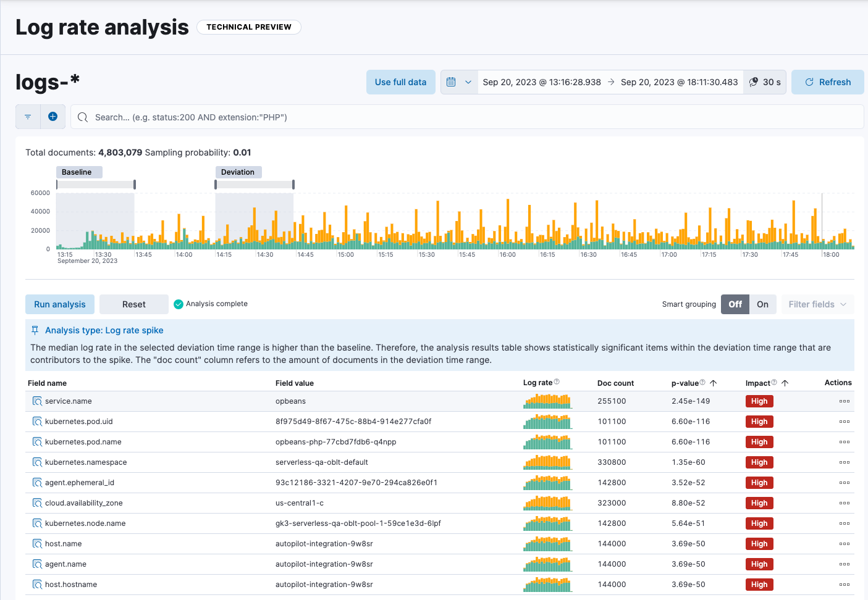Viewport: 868px width, 600px height.
Task: Open actions menu for us-central1-c row
Action: coord(844,503)
